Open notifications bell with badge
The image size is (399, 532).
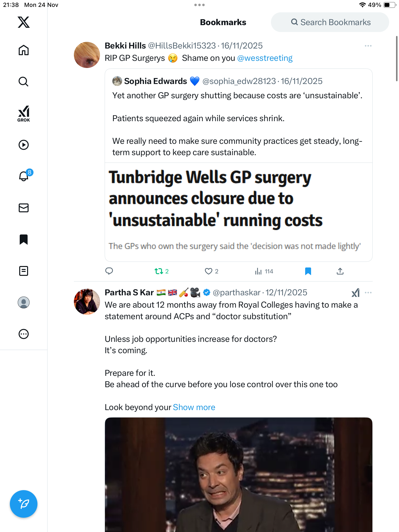(24, 176)
